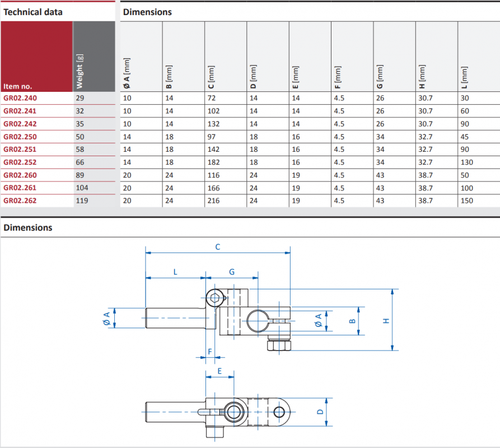Viewport: 500px width, 448px height.
Task: Select the D dimension label in bottom view
Action: (x=320, y=412)
